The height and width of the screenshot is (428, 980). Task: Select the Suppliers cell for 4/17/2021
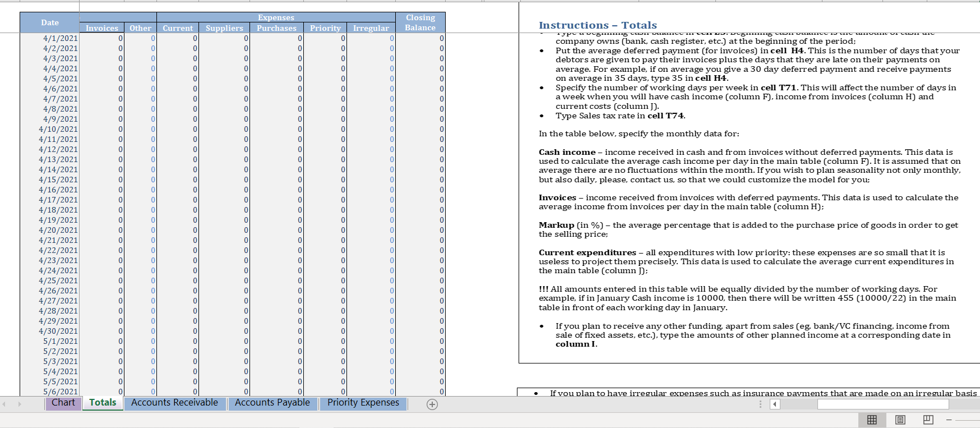click(x=224, y=200)
